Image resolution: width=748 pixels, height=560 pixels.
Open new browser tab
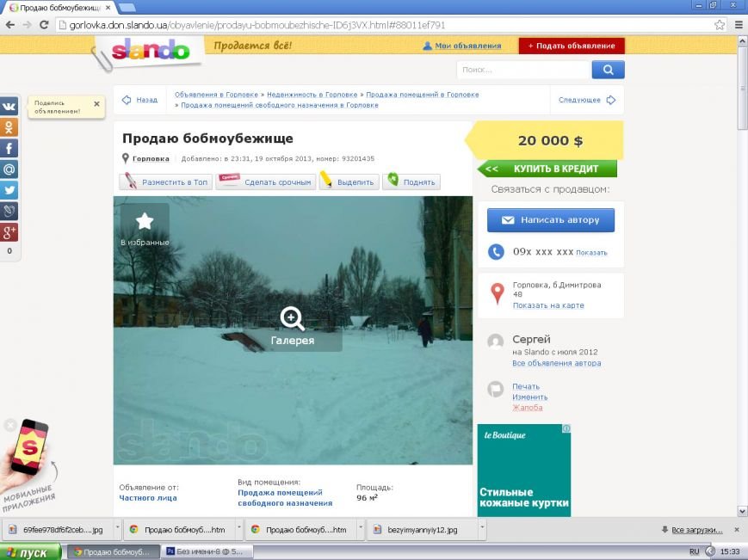pyautogui.click(x=126, y=8)
